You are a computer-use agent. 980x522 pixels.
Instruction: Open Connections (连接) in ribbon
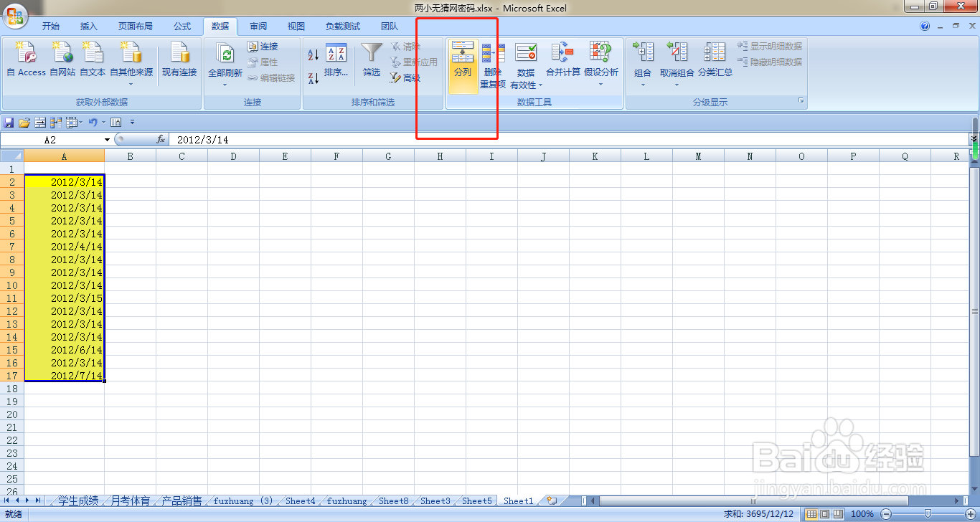[x=263, y=46]
